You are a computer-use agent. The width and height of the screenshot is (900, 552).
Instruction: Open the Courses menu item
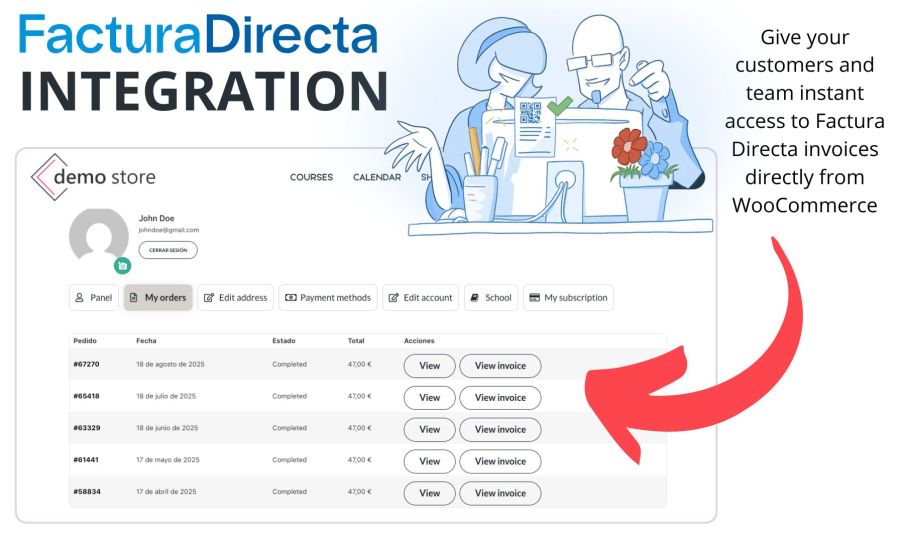pos(311,177)
